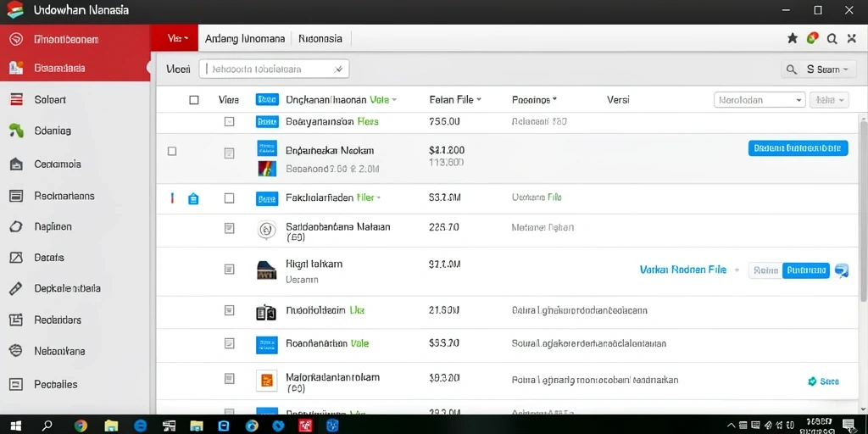Open Depkalembala in the sidebar

[x=67, y=288]
